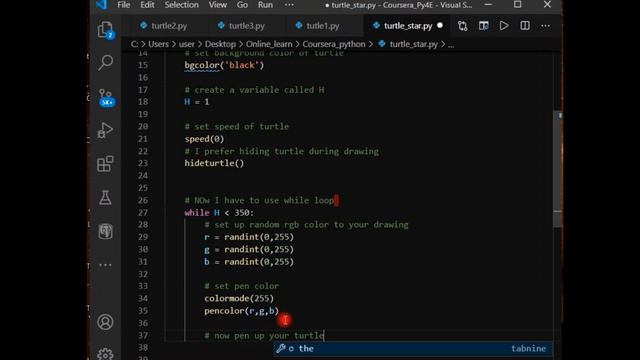The height and width of the screenshot is (360, 640).
Task: Open the Manage gear menu
Action: click(x=105, y=353)
